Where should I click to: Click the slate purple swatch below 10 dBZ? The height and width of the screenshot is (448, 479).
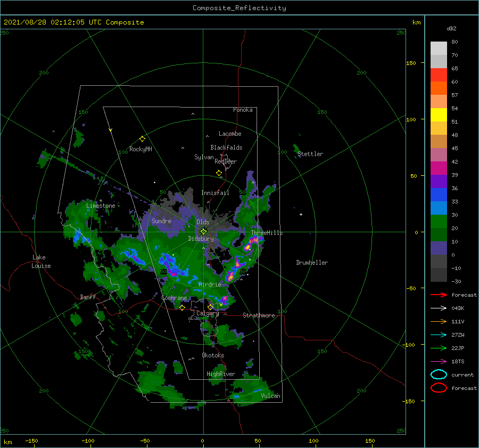[x=439, y=248]
